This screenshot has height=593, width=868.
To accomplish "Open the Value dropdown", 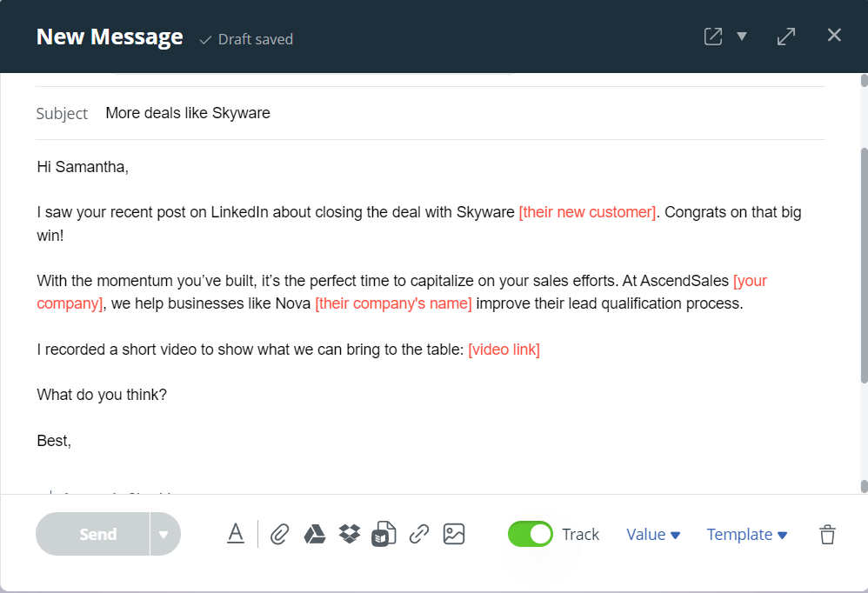I will coord(653,535).
